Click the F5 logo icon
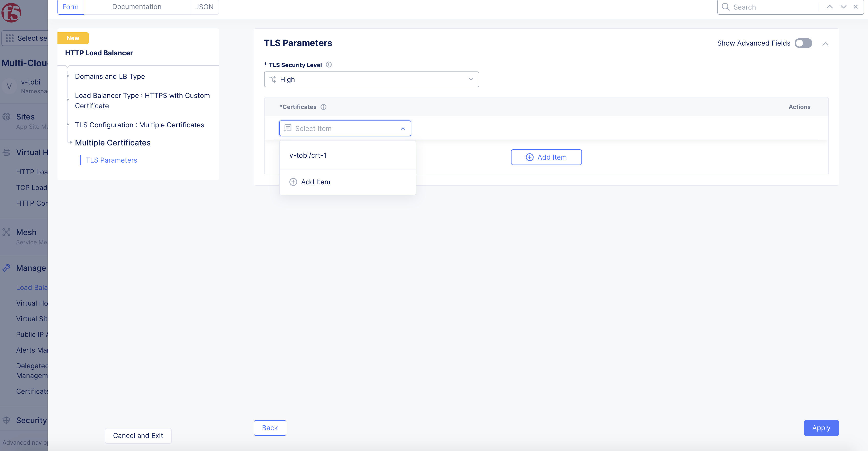868x451 pixels. pyautogui.click(x=11, y=12)
